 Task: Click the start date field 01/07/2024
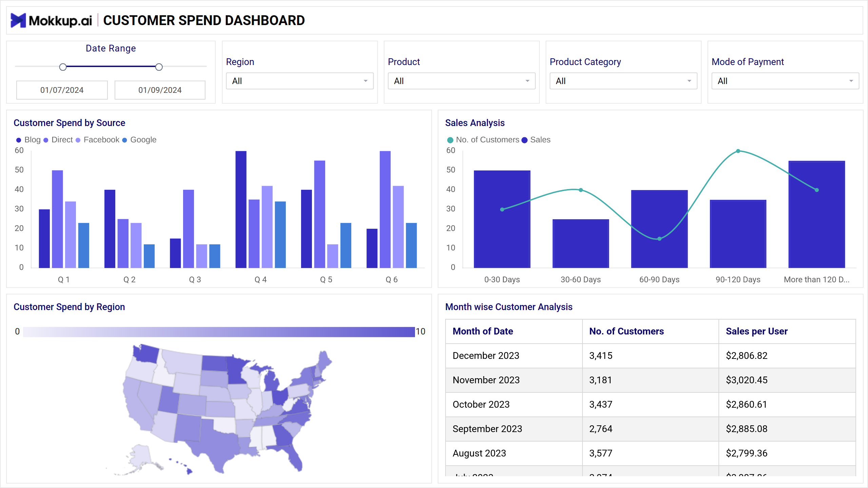pos(62,90)
